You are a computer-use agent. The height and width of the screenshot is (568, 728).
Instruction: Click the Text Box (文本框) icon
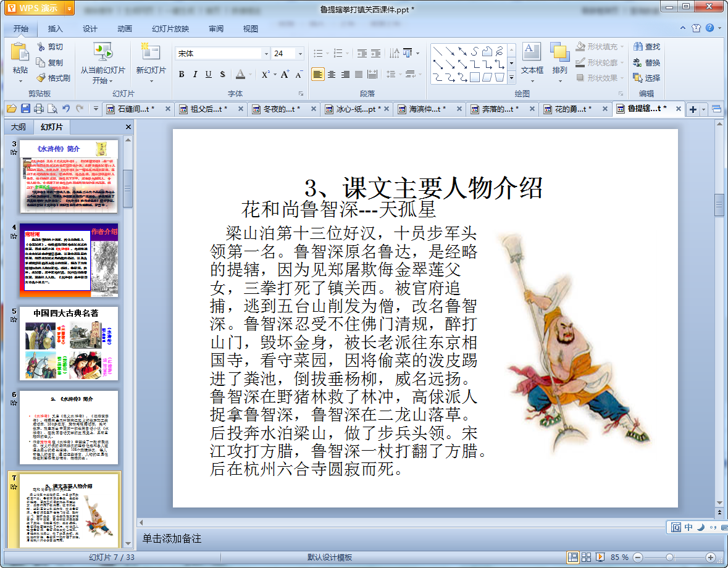(532, 51)
